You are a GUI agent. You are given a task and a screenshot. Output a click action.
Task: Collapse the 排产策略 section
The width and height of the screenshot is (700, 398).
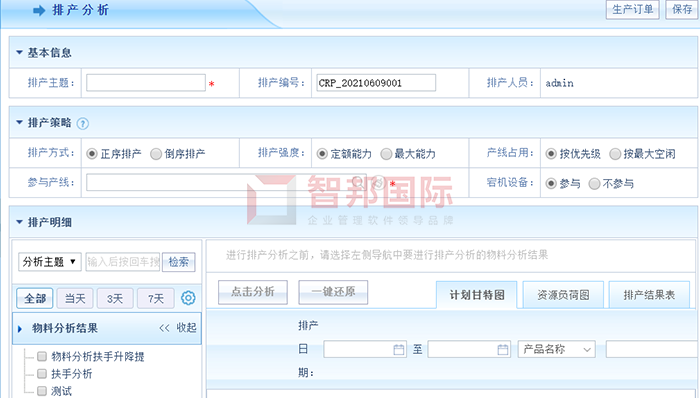[x=19, y=122]
